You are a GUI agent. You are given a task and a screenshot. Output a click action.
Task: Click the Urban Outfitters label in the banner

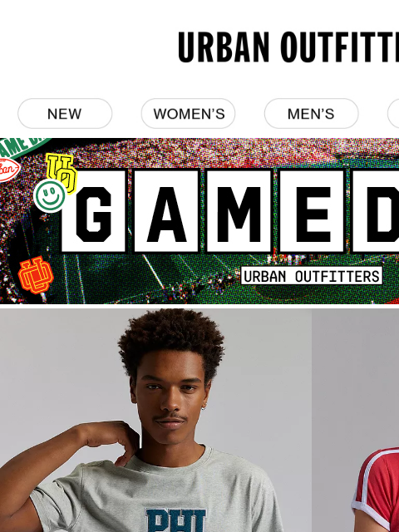point(312,276)
